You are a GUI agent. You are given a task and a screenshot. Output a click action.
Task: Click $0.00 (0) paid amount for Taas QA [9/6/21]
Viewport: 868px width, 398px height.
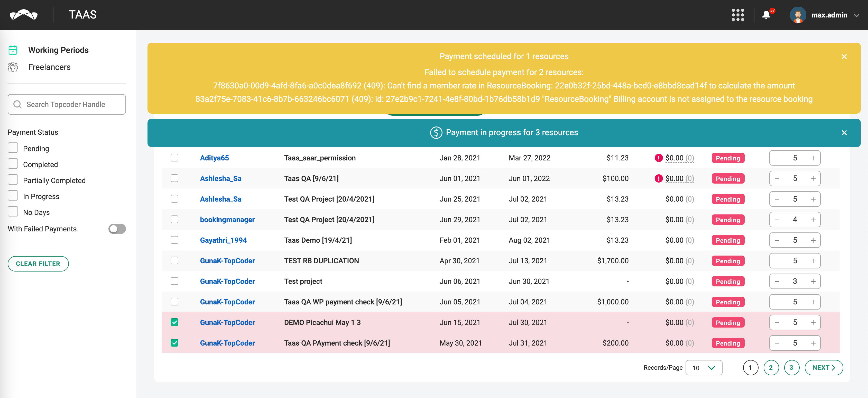(680, 179)
